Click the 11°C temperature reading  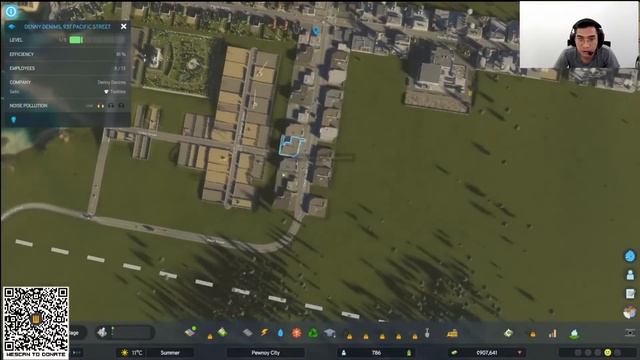click(137, 353)
